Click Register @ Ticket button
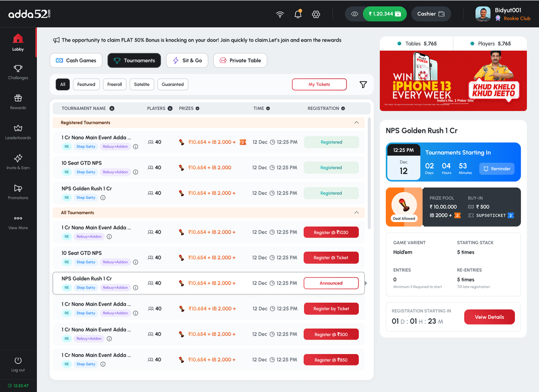Image resolution: width=539 pixels, height=392 pixels. [x=331, y=258]
